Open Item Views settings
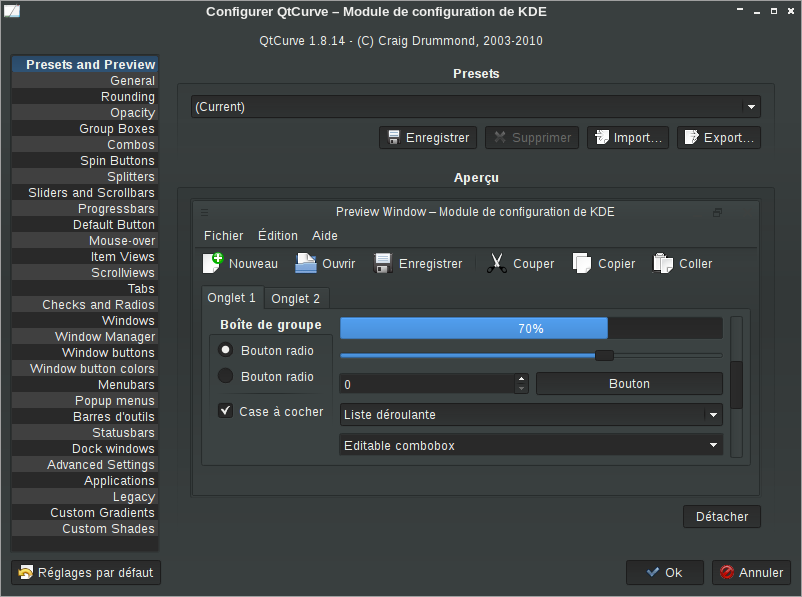802x597 pixels. pyautogui.click(x=85, y=256)
